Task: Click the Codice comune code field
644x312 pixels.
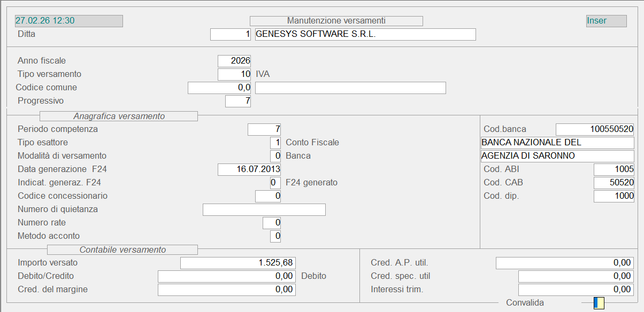Action: pyautogui.click(x=219, y=88)
